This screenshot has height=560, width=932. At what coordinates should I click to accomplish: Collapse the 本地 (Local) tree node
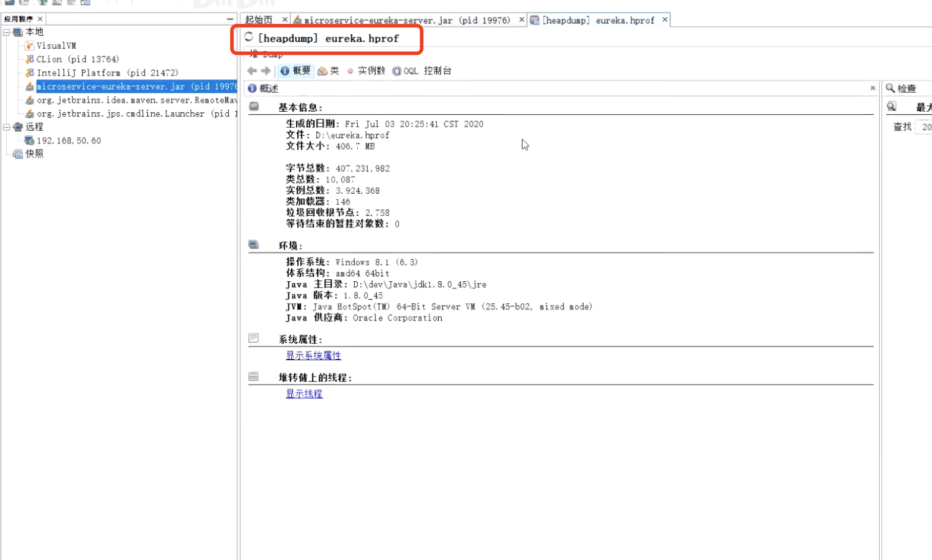(7, 32)
